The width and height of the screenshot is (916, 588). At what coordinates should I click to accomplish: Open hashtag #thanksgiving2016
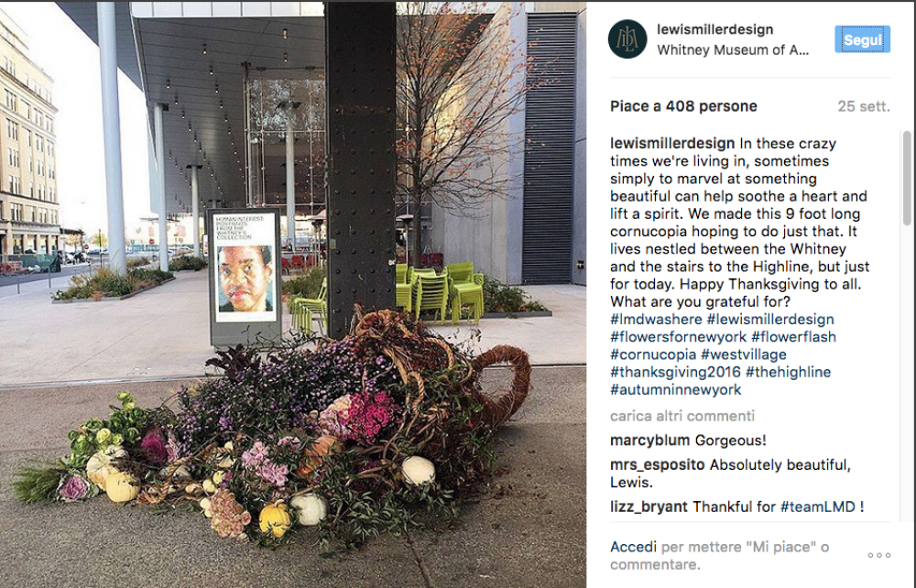[675, 372]
